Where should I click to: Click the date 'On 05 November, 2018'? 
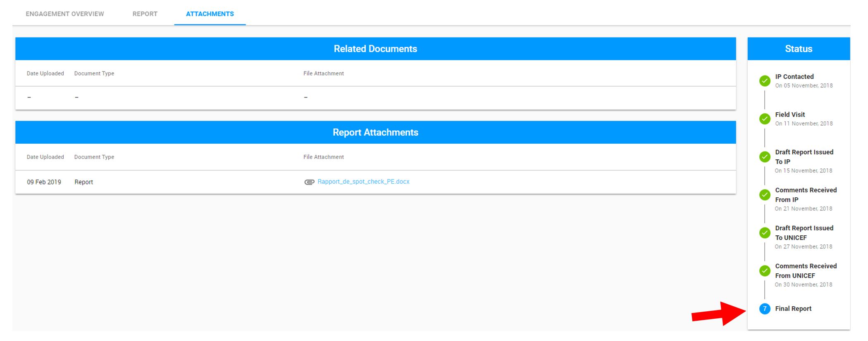click(x=804, y=86)
